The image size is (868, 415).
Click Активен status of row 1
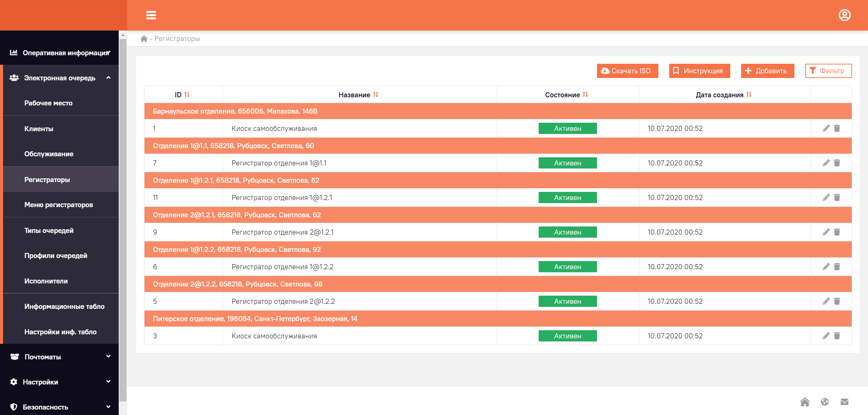click(567, 129)
